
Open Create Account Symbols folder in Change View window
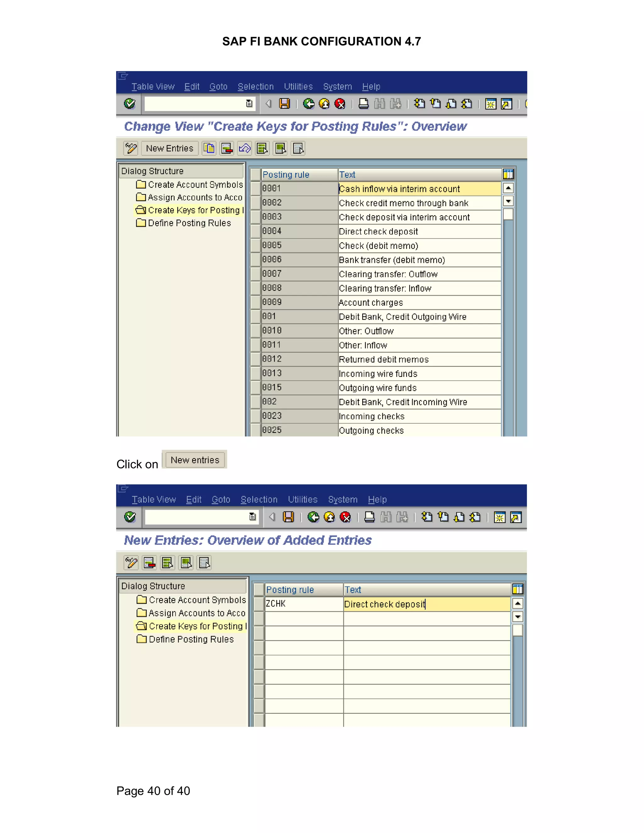[x=190, y=185]
